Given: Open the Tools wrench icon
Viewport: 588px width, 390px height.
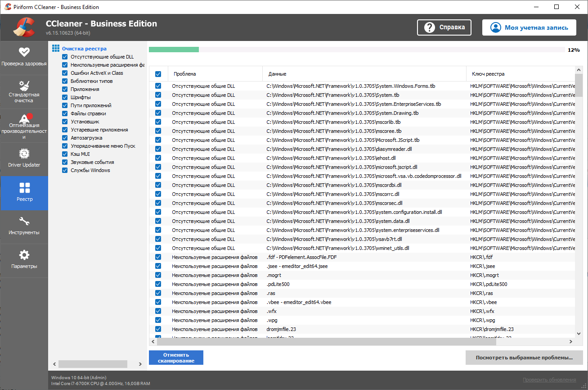Looking at the screenshot, I should tap(24, 222).
